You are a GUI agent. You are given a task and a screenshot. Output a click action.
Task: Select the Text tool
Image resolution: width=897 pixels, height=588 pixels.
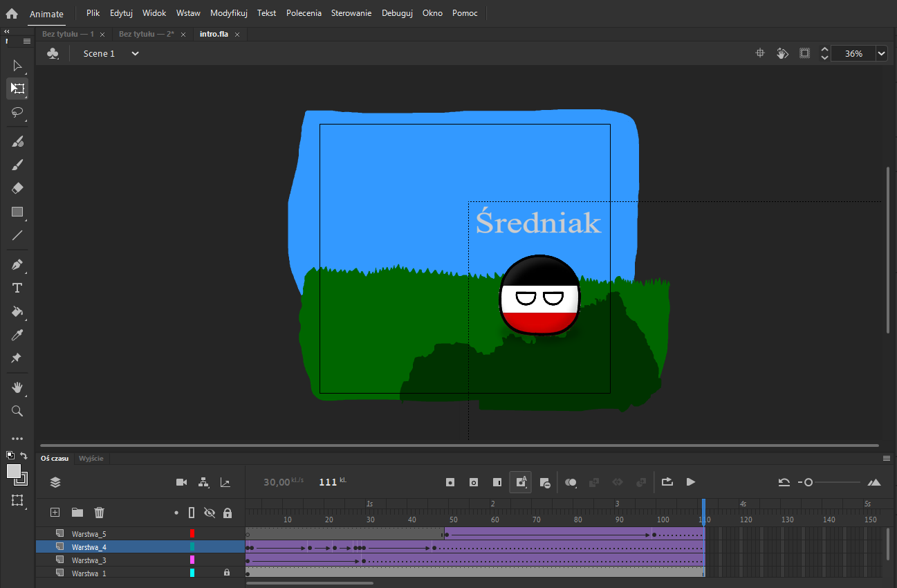tap(17, 288)
